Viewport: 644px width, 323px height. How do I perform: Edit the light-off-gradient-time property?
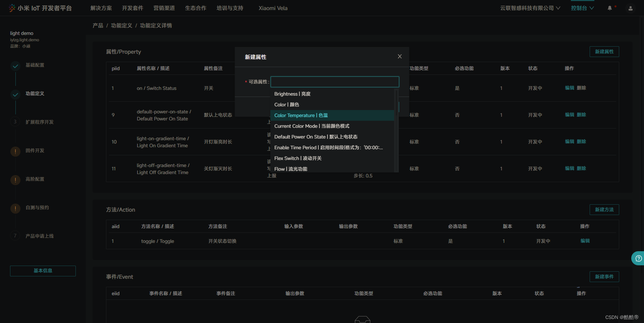570,168
